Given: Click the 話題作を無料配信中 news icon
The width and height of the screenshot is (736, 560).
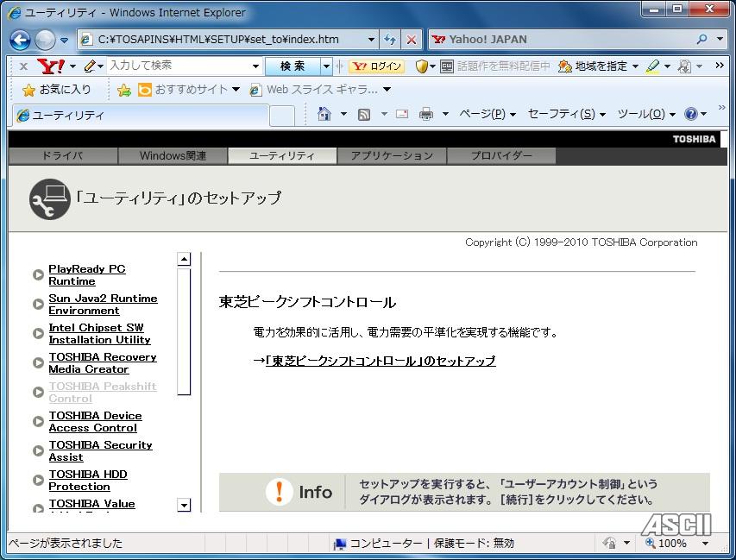Looking at the screenshot, I should click(446, 66).
